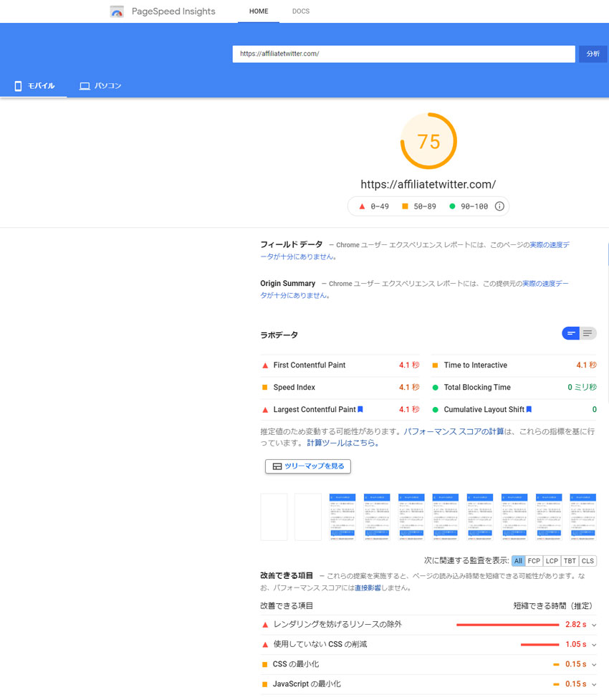Image resolution: width=609 pixels, height=700 pixels.
Task: Open the DOCS tab
Action: pyautogui.click(x=300, y=11)
